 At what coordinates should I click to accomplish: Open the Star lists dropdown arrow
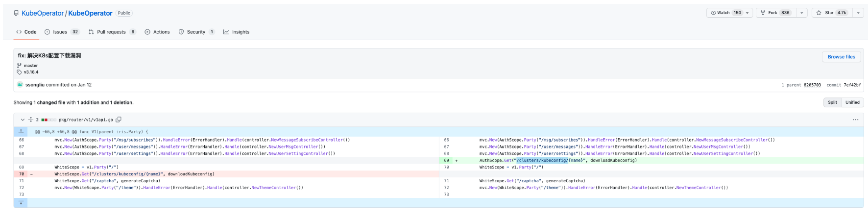click(858, 13)
